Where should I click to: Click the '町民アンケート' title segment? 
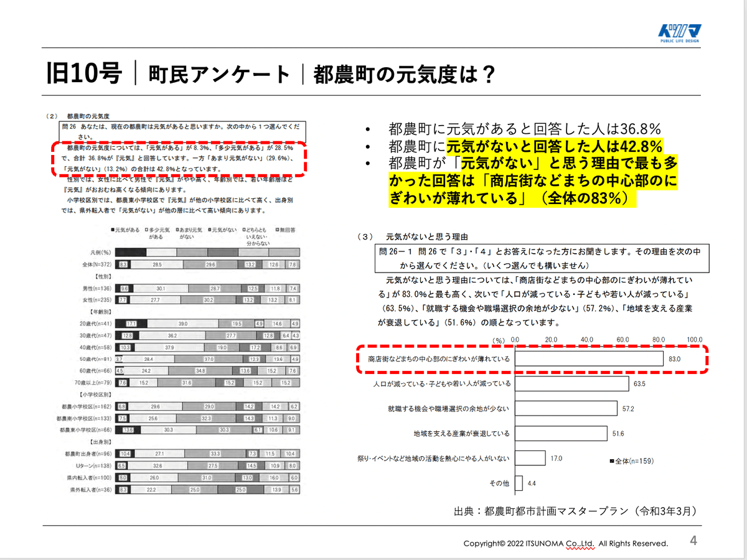(219, 74)
